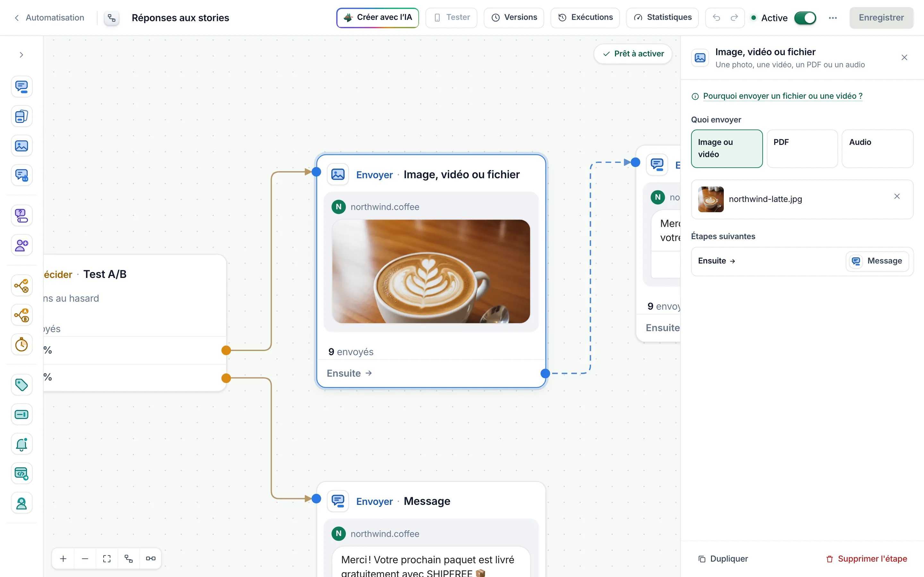Toggle the Active automation switch
The width and height of the screenshot is (924, 577).
point(805,18)
